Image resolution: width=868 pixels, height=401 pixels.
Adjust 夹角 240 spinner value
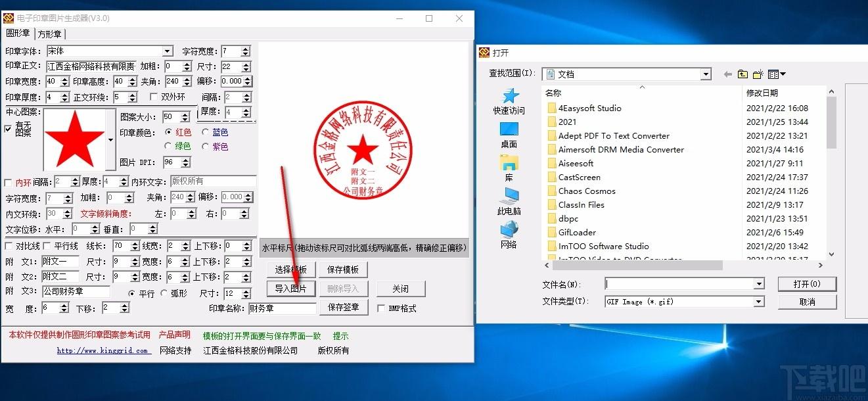(x=186, y=82)
